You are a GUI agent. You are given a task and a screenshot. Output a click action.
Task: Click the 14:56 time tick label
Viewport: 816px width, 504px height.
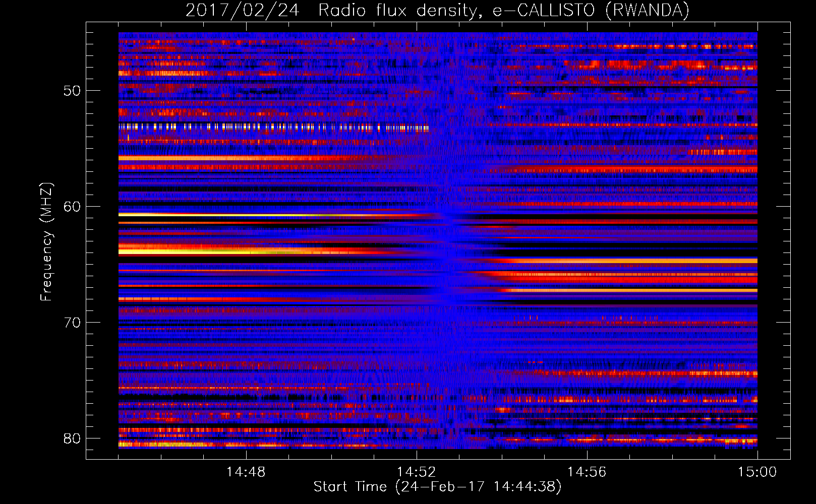(587, 472)
